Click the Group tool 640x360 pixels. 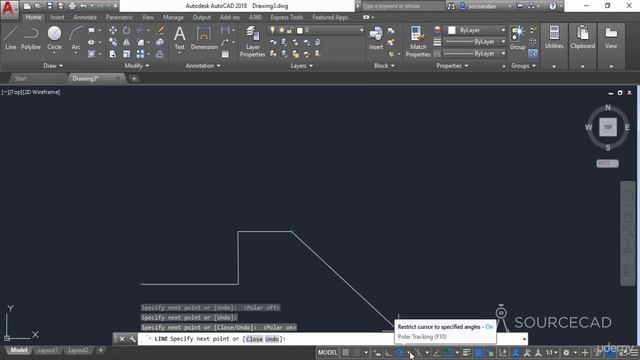click(517, 38)
